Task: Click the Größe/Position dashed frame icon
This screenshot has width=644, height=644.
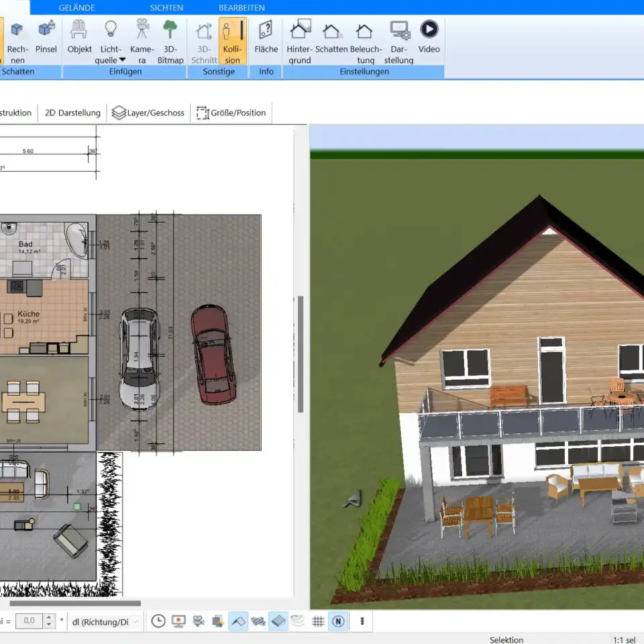Action: click(203, 113)
